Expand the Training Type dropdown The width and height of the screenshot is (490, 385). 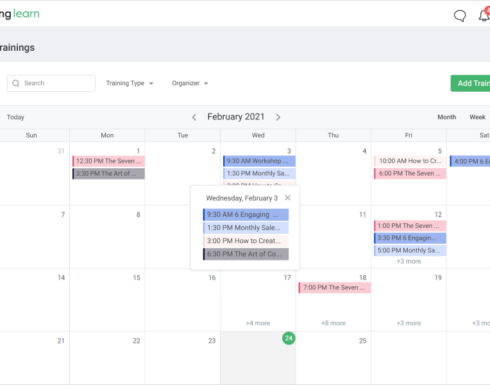129,83
